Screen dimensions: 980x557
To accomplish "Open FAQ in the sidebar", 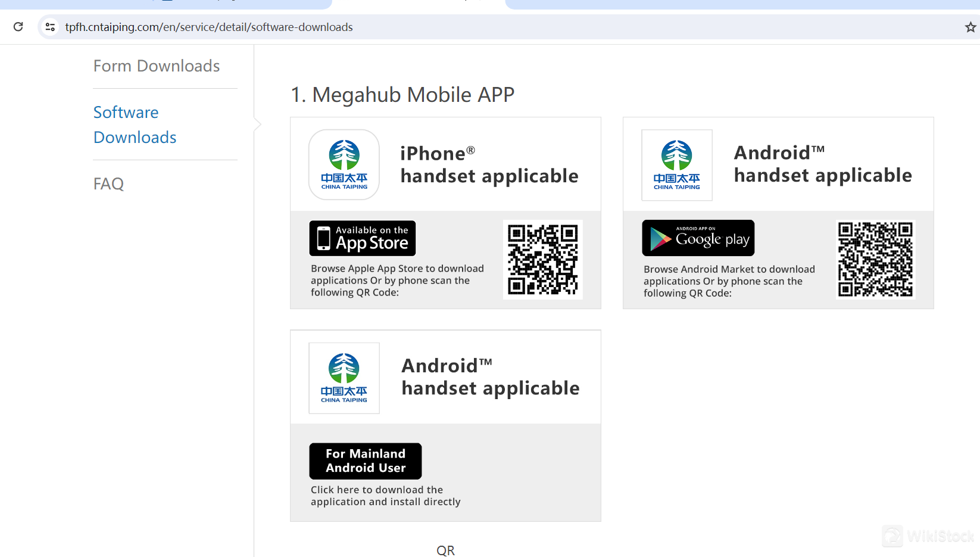I will (108, 183).
